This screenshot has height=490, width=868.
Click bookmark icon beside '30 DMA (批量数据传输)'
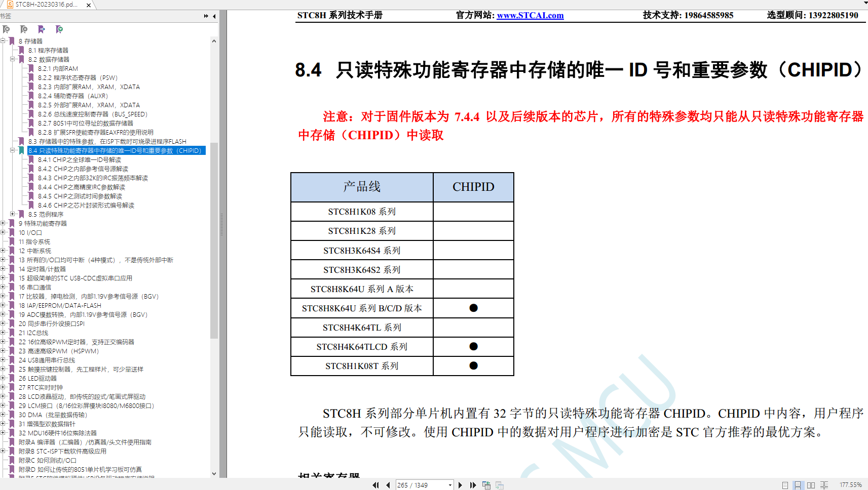(x=12, y=415)
